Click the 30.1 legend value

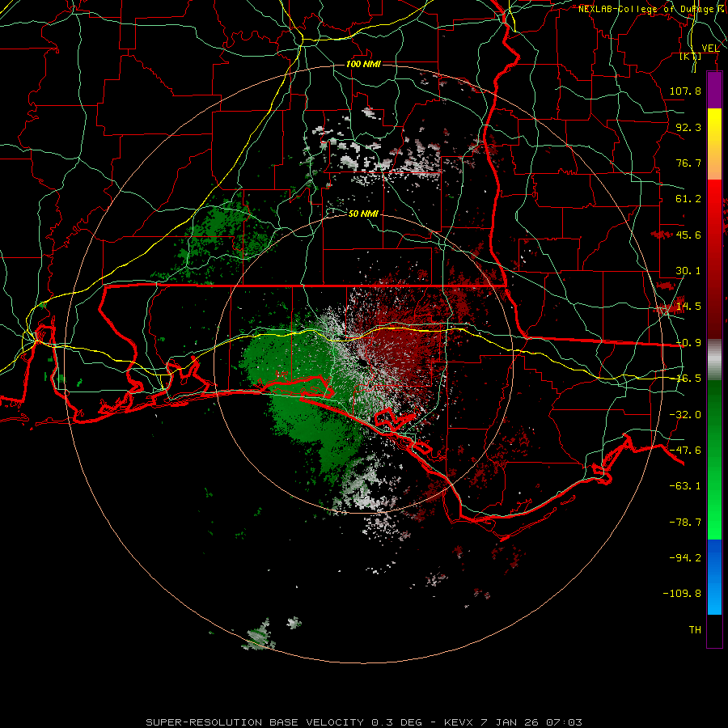click(688, 271)
